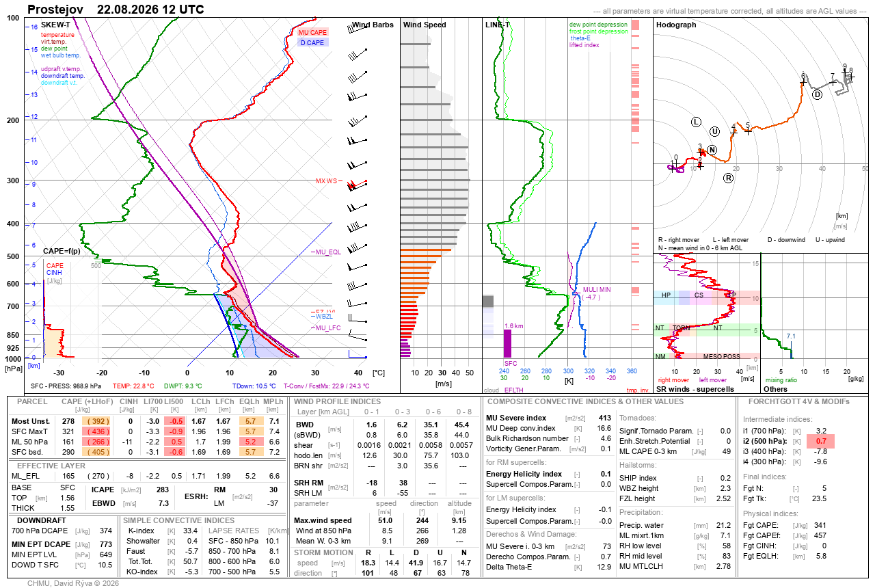Click the Tot.Tot. value 50.7

click(189, 561)
